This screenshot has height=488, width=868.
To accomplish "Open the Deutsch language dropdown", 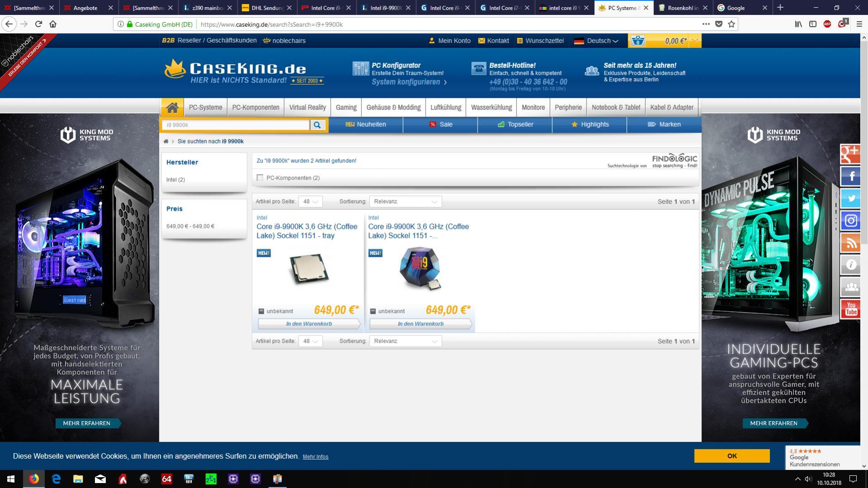I will [597, 41].
